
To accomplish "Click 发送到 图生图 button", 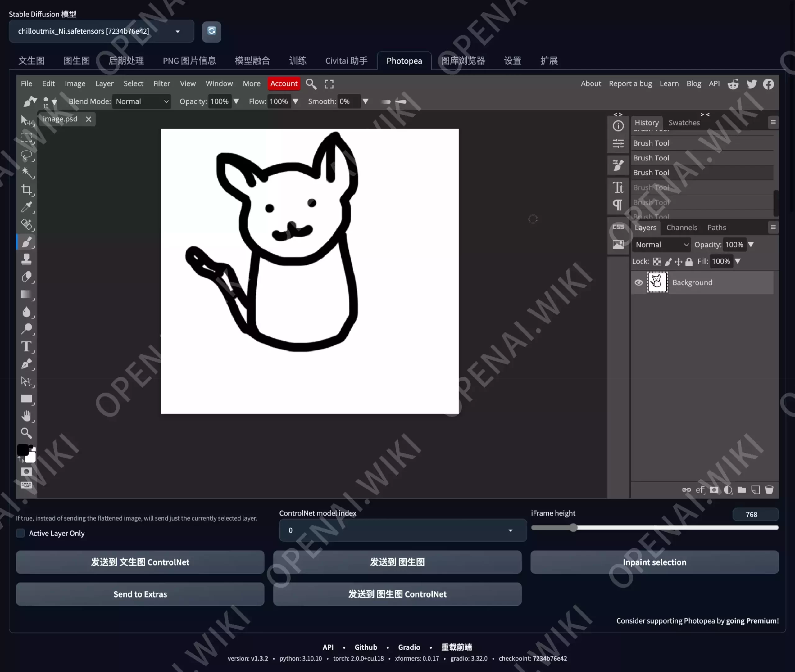I will point(397,561).
